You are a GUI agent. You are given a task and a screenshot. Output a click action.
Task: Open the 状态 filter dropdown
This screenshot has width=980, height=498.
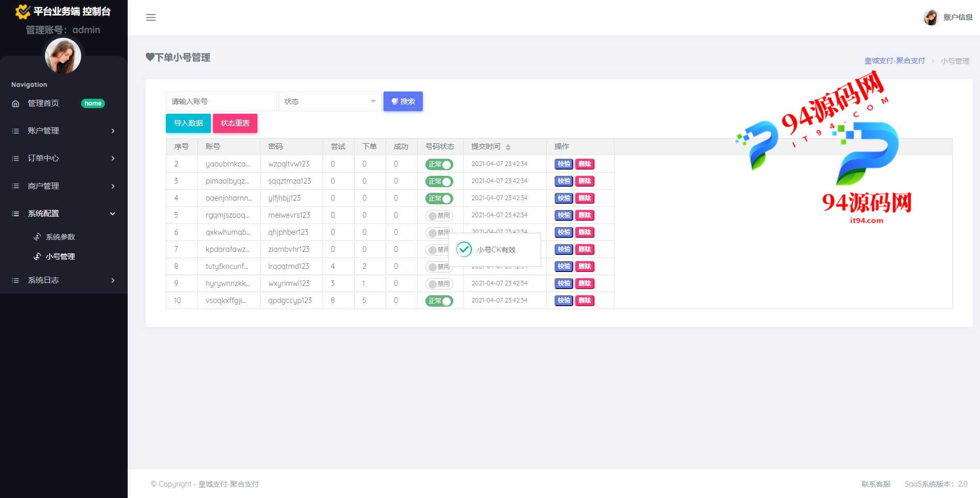[x=330, y=101]
